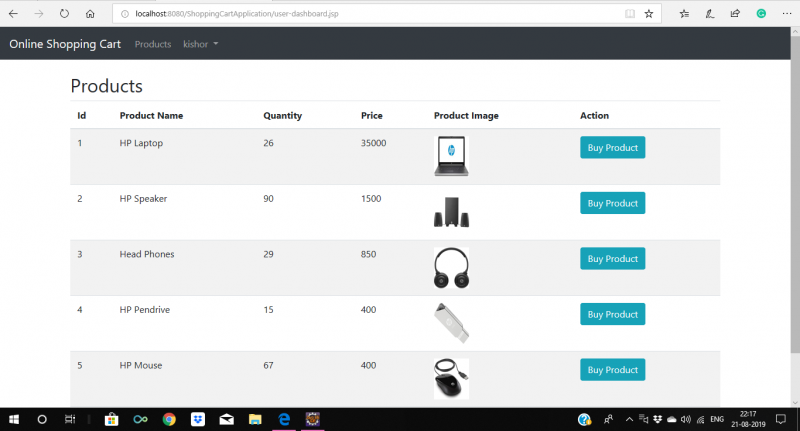
Task: Select the 'HP Pendrive' name cell
Action: tap(145, 310)
